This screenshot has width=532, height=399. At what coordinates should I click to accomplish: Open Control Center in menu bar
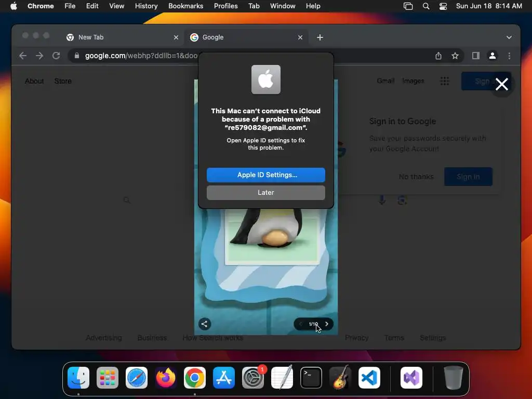tap(443, 6)
